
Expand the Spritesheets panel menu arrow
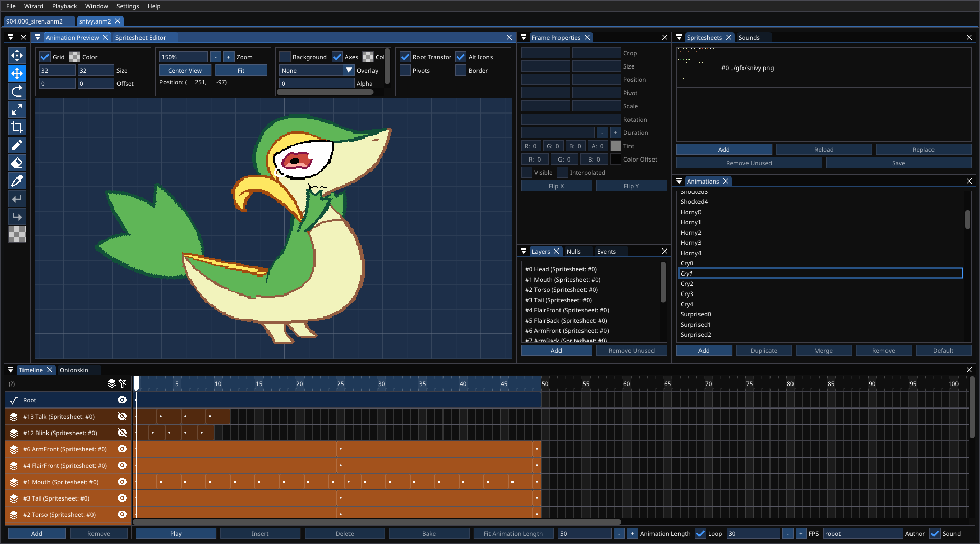pyautogui.click(x=679, y=37)
